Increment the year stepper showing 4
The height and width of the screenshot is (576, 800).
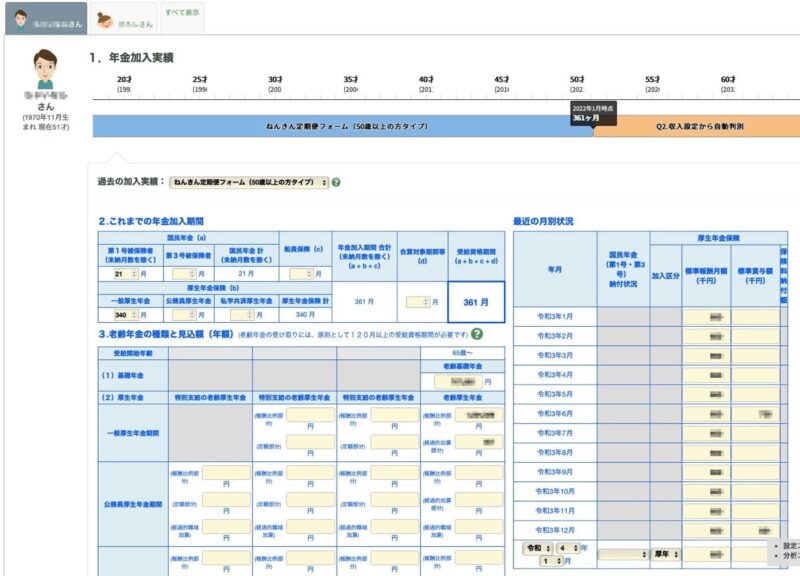[575, 545]
